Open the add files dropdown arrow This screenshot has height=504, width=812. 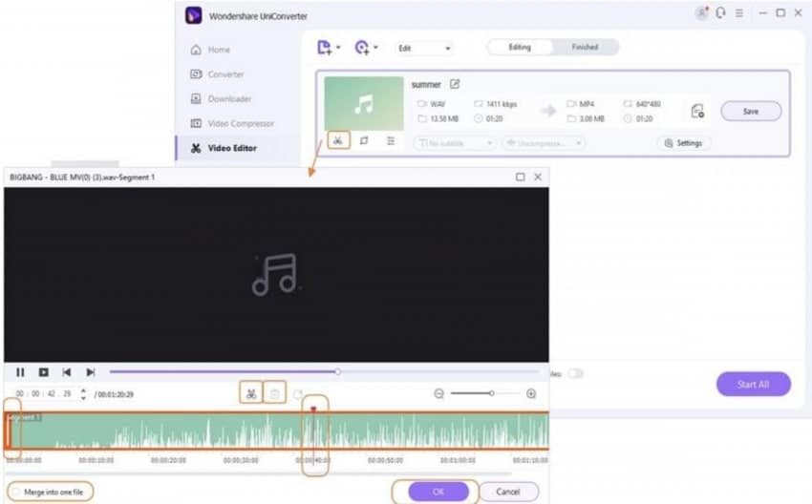(x=339, y=48)
